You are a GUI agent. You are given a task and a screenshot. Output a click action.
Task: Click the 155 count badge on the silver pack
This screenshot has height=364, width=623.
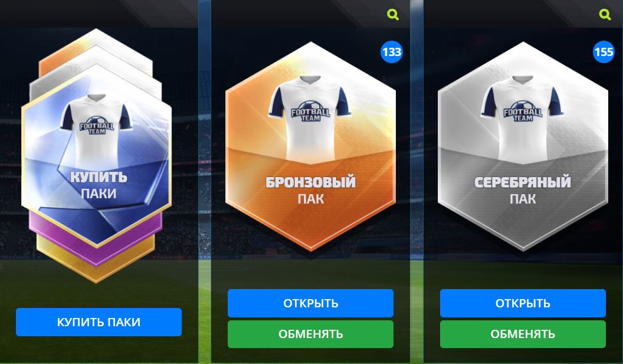(x=604, y=52)
